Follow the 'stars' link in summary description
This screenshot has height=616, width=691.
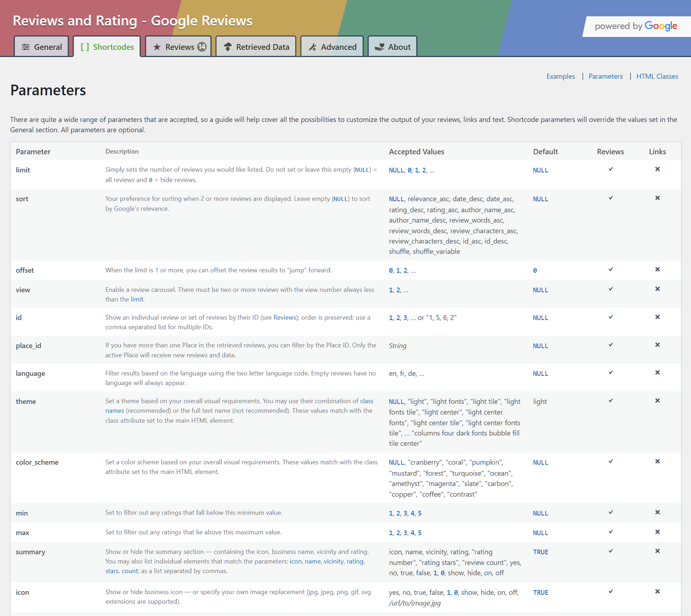112,571
